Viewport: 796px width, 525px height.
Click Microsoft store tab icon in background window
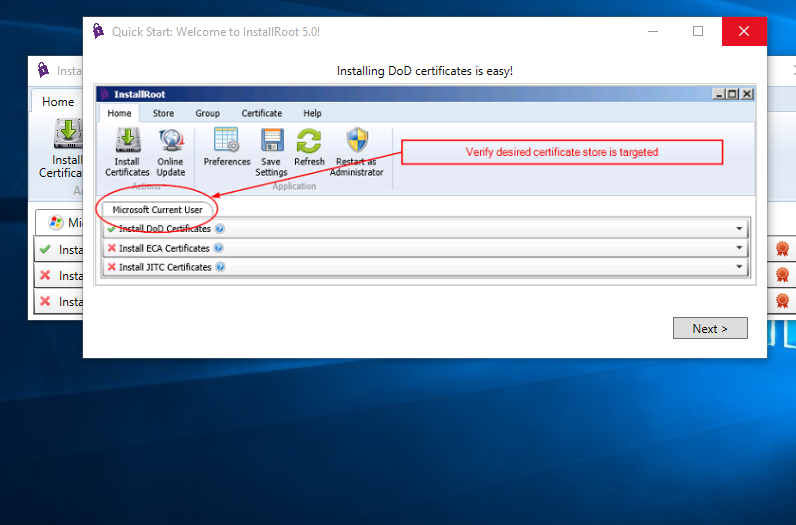[x=55, y=222]
